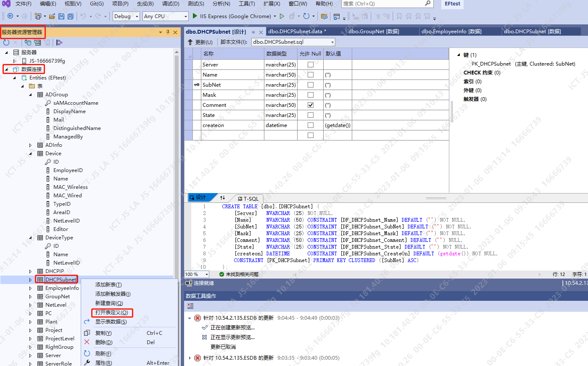Viewport: 588px width, 366px height.
Task: Select 打开表定义 in the context menu
Action: click(x=111, y=313)
